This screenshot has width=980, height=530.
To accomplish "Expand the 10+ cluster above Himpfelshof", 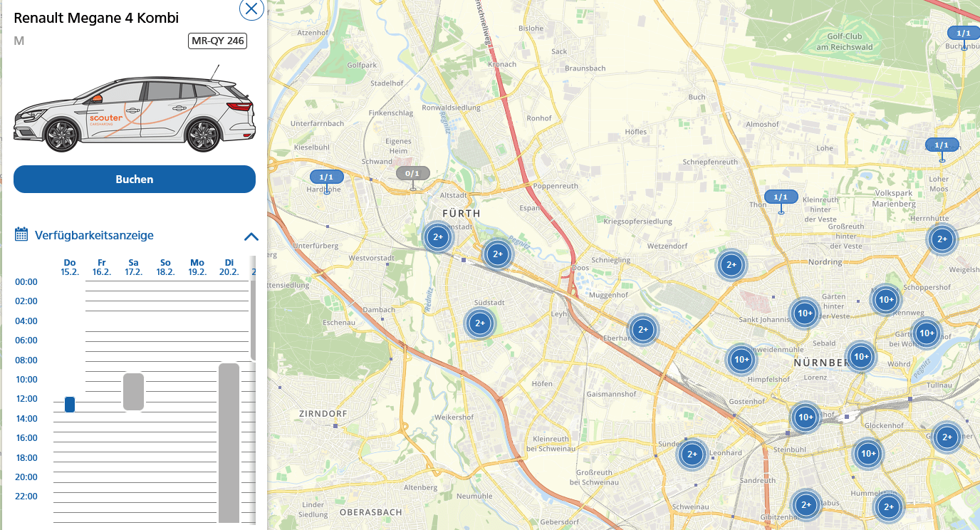I will coord(741,360).
